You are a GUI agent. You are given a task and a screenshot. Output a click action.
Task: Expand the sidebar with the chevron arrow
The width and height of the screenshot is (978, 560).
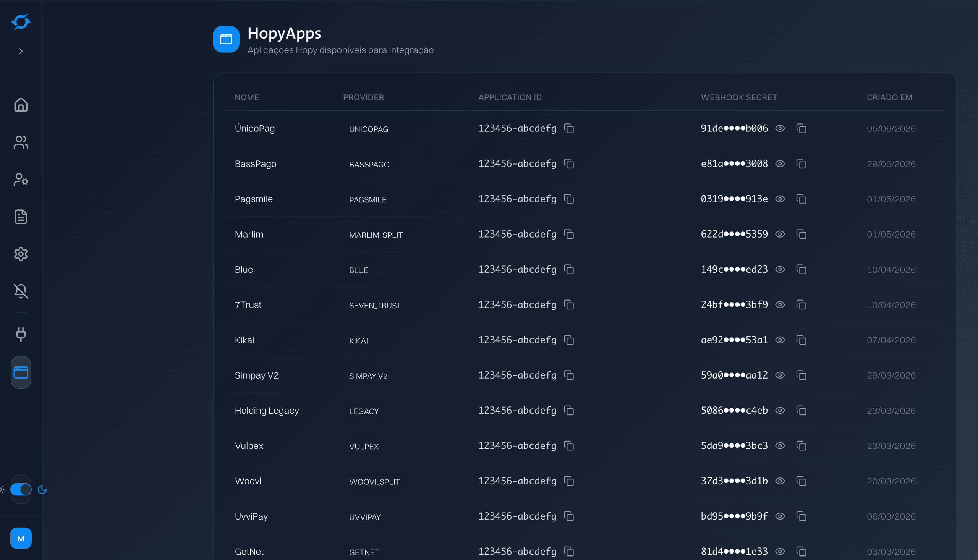tap(21, 51)
